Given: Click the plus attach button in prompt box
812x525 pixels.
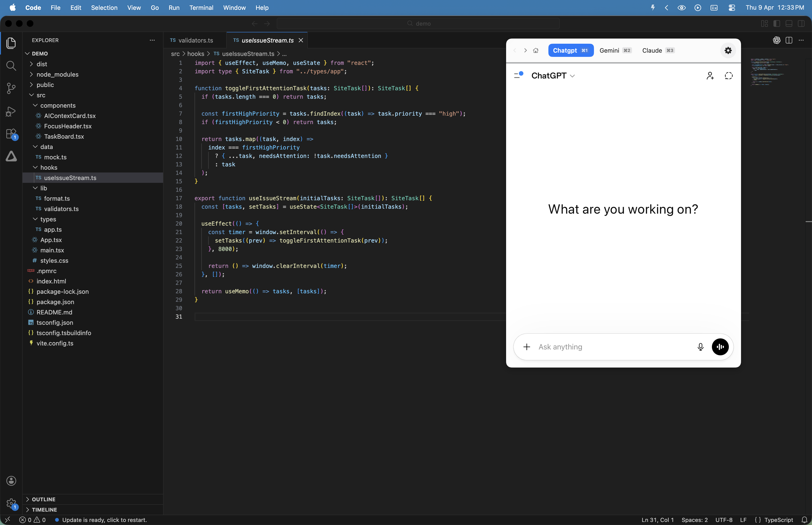Looking at the screenshot, I should (x=527, y=347).
